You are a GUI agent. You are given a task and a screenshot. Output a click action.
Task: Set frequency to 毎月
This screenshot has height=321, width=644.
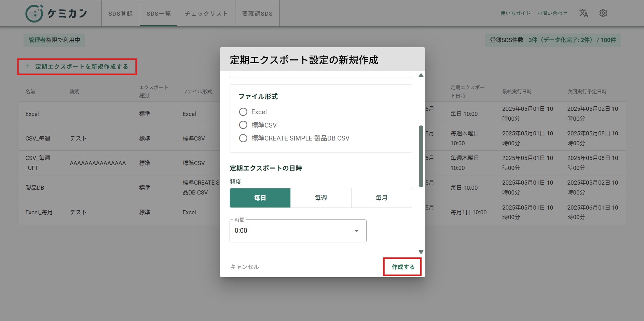382,198
